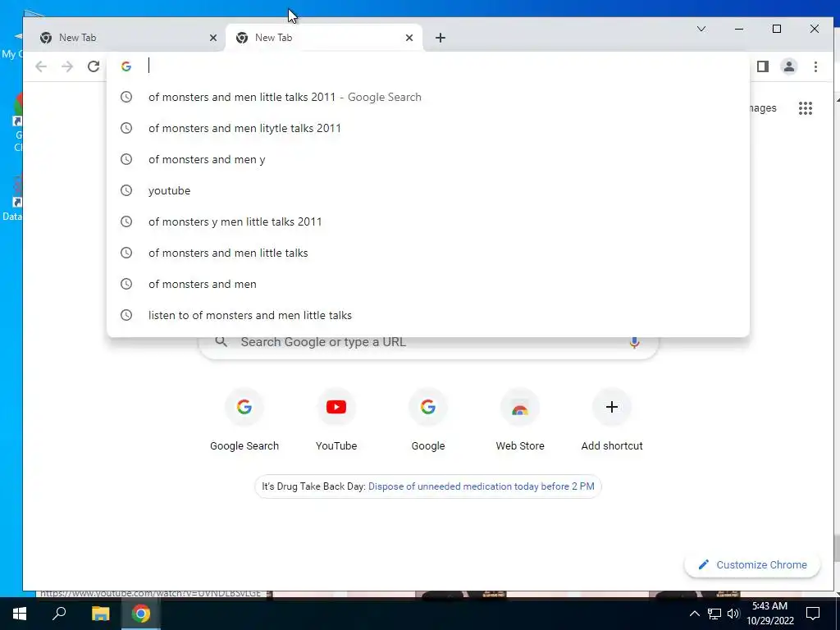Screen dimensions: 840x630
Task: Click the 'Search Google or type a URL' box
Action: (428, 347)
